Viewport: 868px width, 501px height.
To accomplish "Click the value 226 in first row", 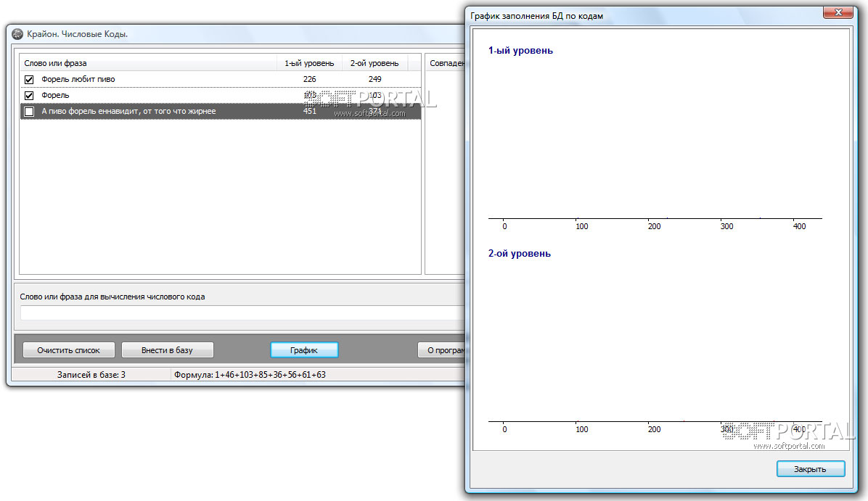I will (309, 79).
